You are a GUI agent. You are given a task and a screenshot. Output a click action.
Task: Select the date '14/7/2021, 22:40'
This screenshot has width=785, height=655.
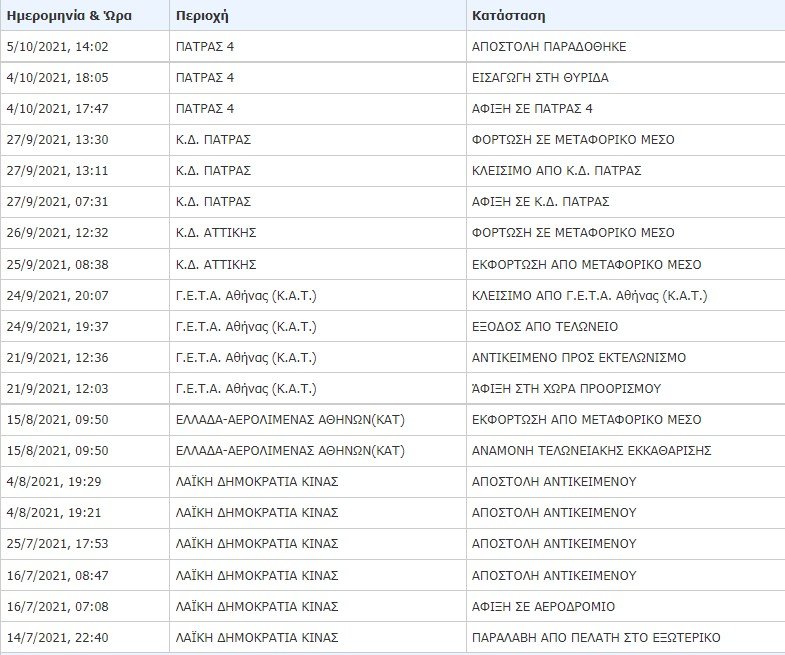pos(58,637)
